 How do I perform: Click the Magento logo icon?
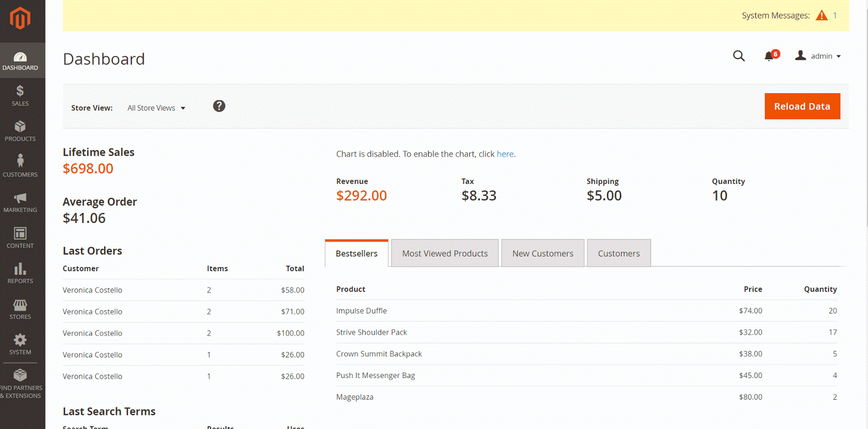(x=20, y=18)
